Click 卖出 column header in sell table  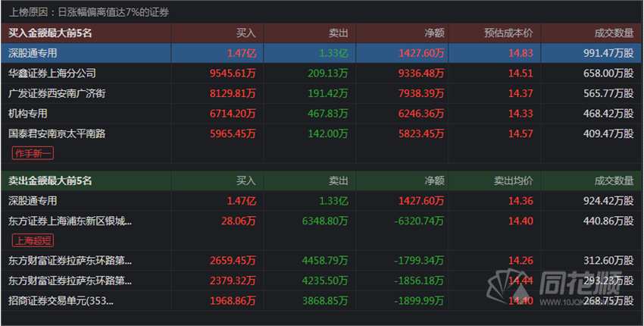pyautogui.click(x=338, y=180)
